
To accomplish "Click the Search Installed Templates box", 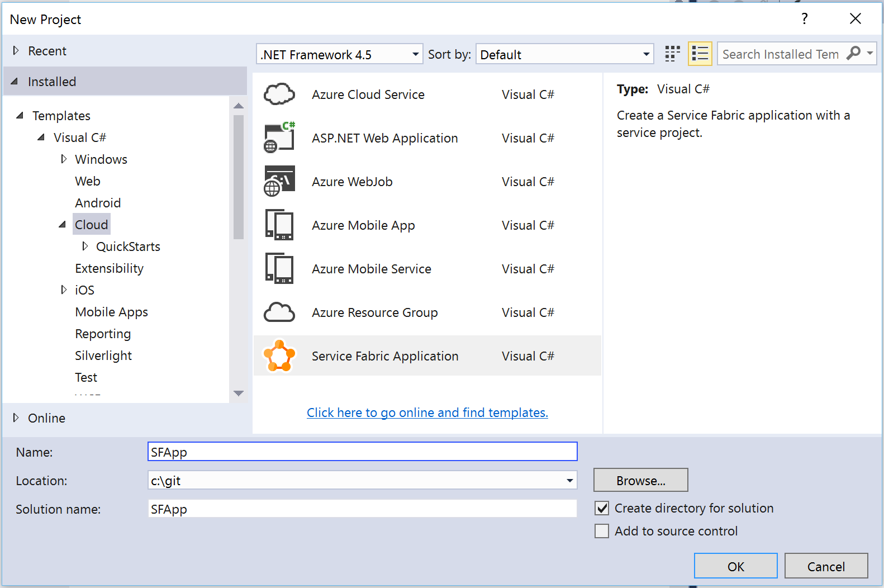I will [781, 54].
